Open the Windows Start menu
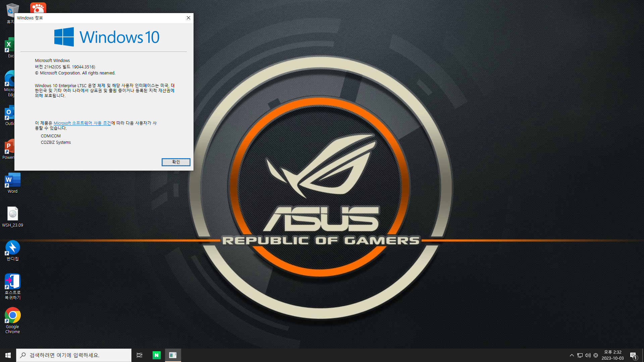This screenshot has height=362, width=644. [x=8, y=355]
